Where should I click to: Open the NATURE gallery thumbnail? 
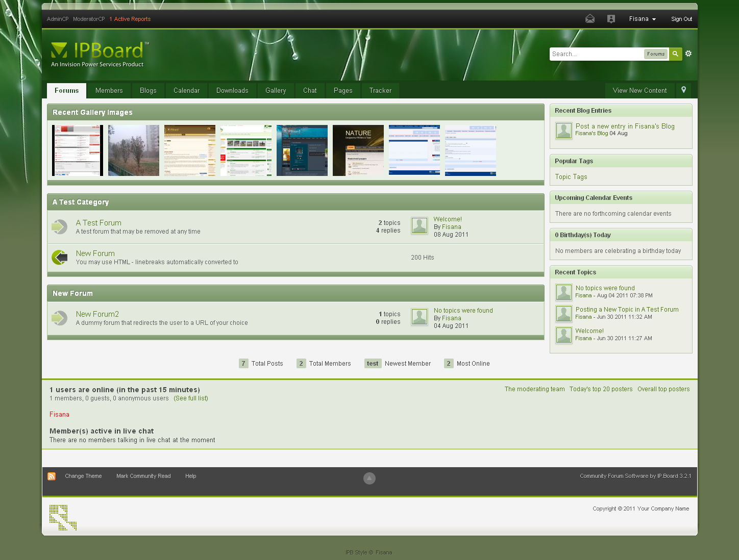tap(358, 150)
